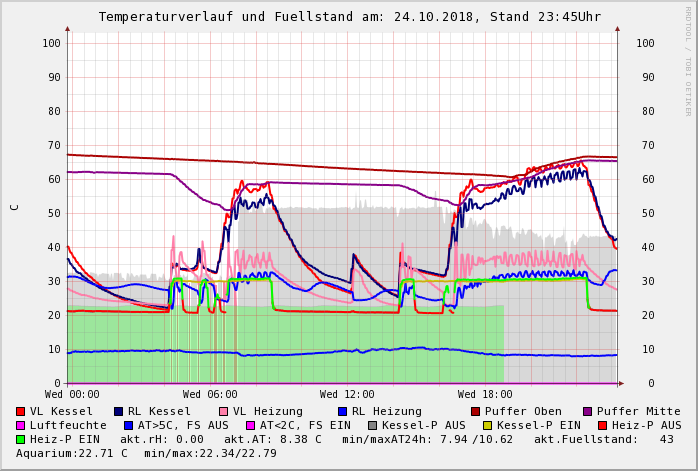
Task: Click the 'Wed 06:00' time axis label
Action: click(210, 394)
